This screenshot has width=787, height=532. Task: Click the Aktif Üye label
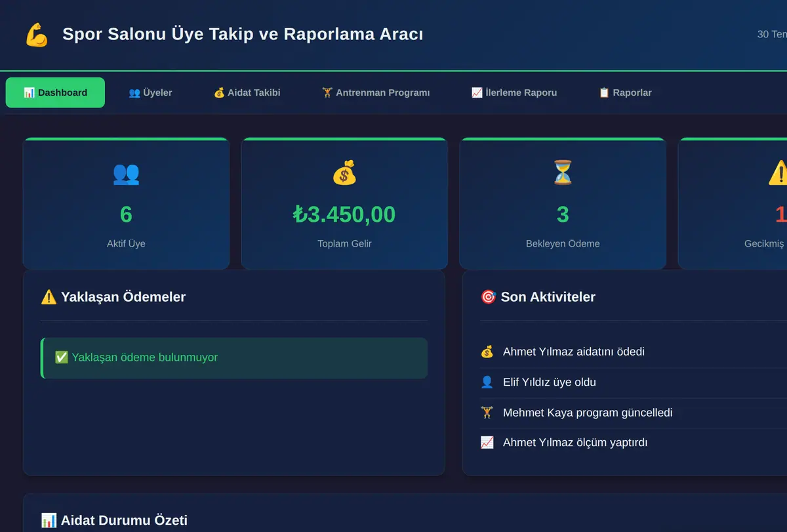tap(126, 243)
